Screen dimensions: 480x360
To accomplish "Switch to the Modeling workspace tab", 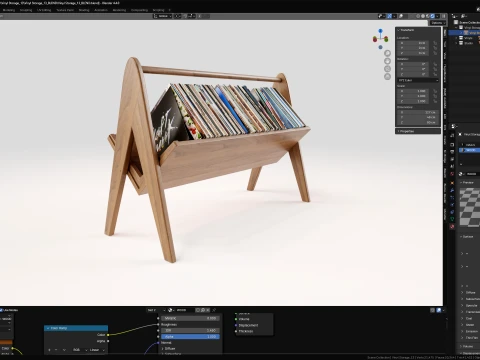I will 9,10.
